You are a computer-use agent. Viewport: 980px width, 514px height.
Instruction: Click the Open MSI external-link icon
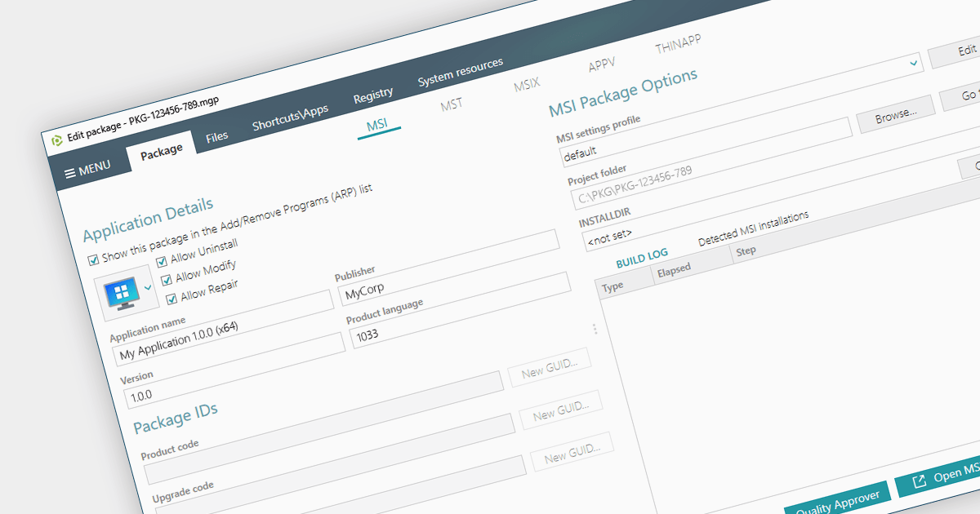(919, 481)
